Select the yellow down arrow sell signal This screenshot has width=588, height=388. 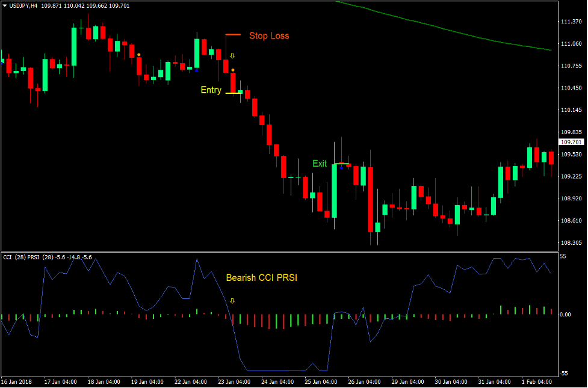click(232, 55)
